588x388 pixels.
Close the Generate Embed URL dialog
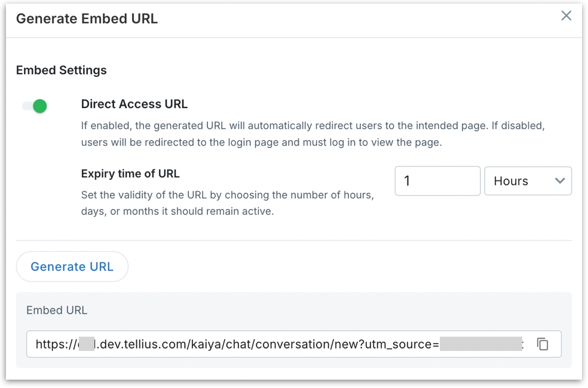click(x=566, y=16)
